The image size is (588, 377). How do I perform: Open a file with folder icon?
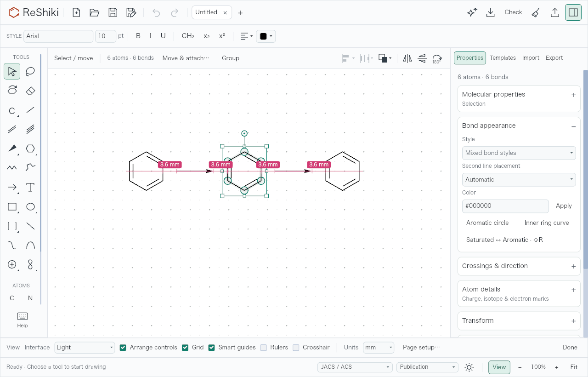[x=95, y=12]
